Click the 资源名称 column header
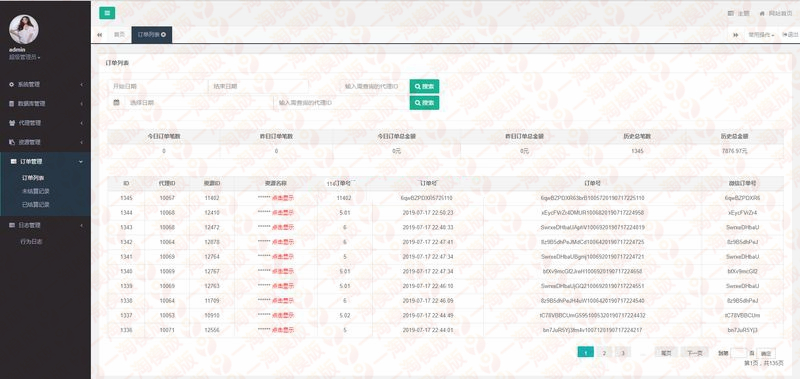This screenshot has width=800, height=379. tap(276, 183)
